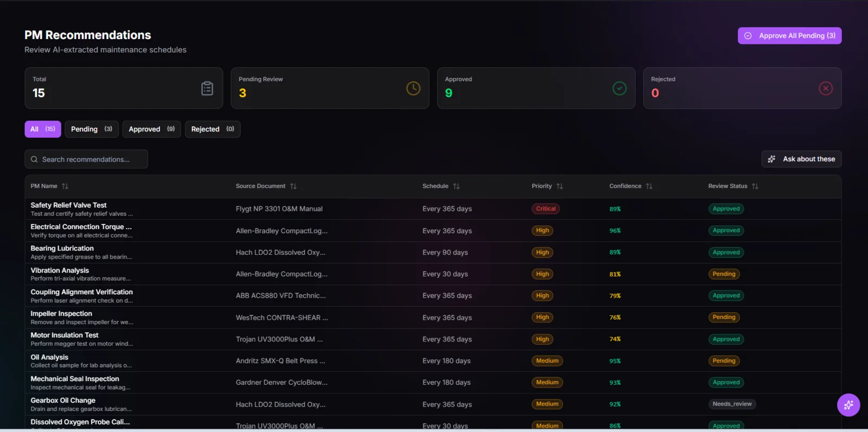The width and height of the screenshot is (868, 432).
Task: Click Andritz SMX-Q Belt Press source
Action: (280, 361)
